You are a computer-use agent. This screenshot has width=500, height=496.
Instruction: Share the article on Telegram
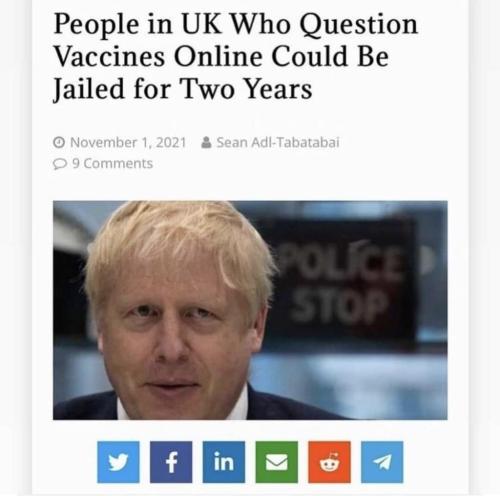(x=382, y=462)
